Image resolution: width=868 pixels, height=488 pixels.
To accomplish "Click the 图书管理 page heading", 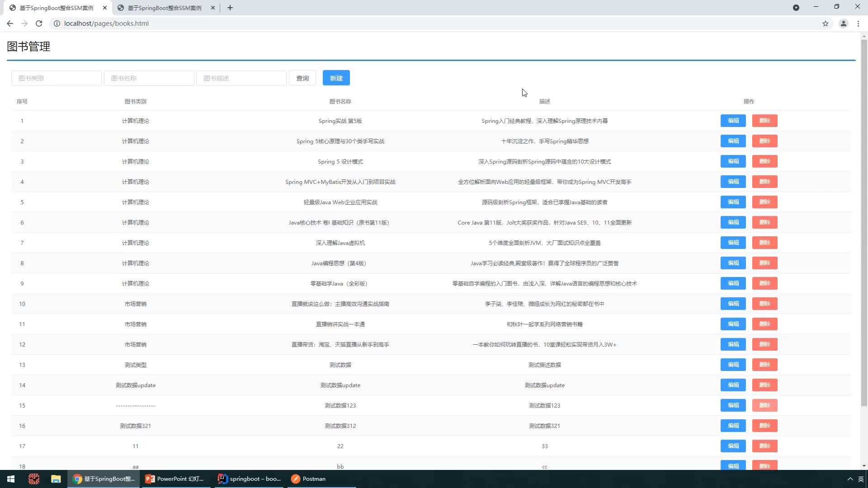I will [28, 47].
